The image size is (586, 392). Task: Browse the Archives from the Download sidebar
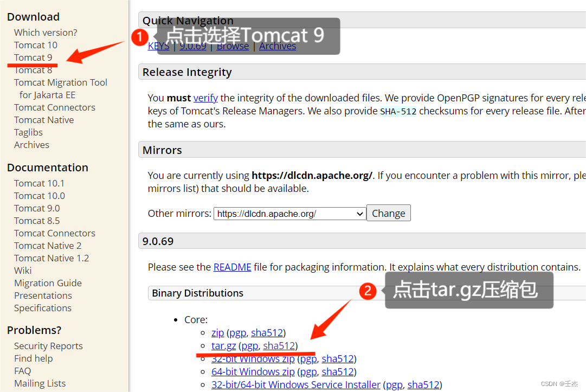(31, 144)
